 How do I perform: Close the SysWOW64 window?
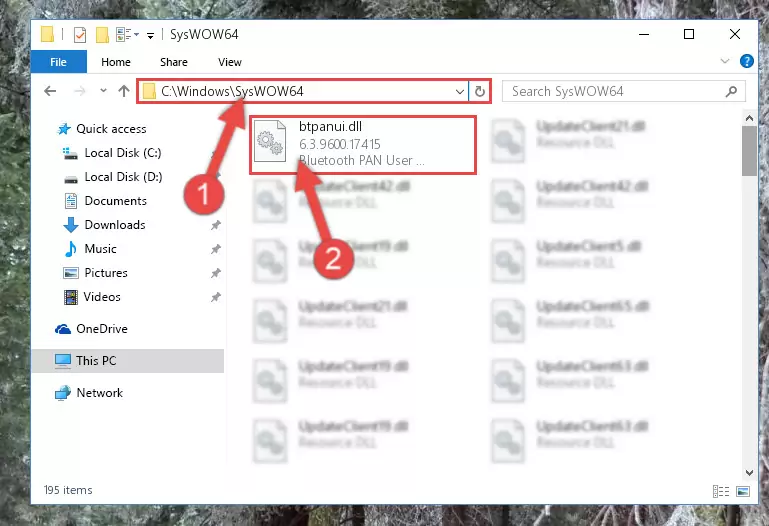click(735, 34)
